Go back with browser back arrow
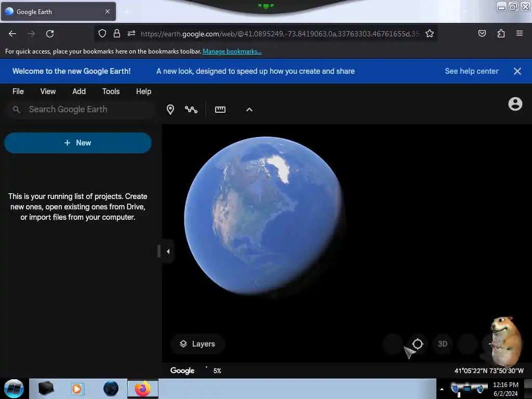 pos(12,34)
